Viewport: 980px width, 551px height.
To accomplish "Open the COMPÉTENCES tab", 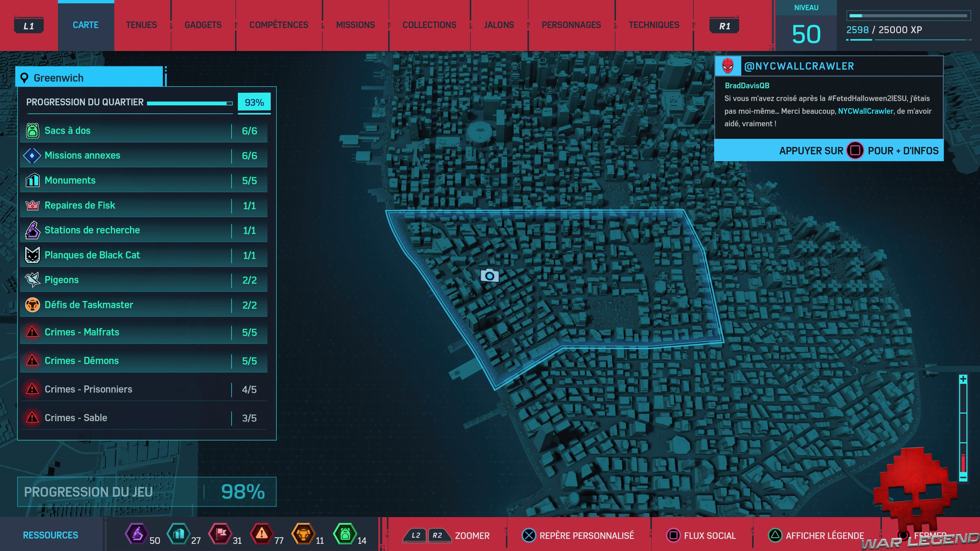I will 278,25.
